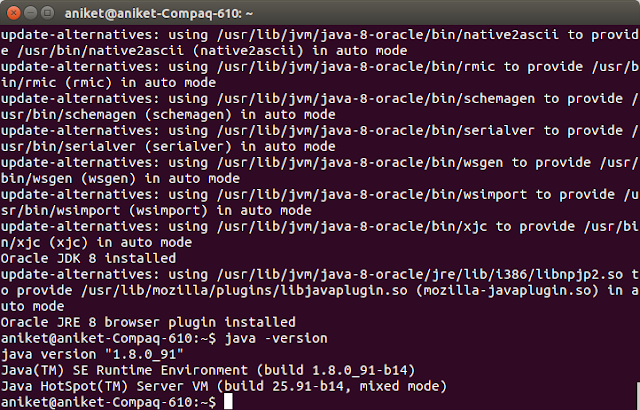Screen dimensions: 640x410
Task: Click the wsgen binary path text
Action: click(x=360, y=162)
